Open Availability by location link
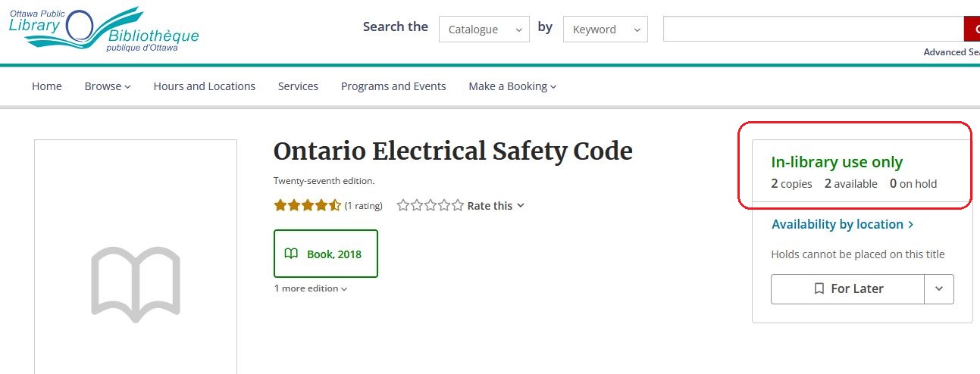The image size is (980, 374). pyautogui.click(x=842, y=224)
